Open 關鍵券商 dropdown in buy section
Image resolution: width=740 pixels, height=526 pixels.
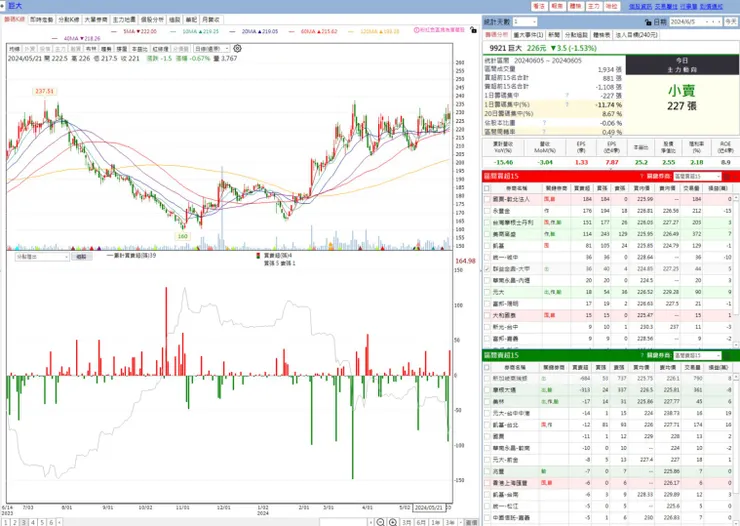[x=697, y=176]
